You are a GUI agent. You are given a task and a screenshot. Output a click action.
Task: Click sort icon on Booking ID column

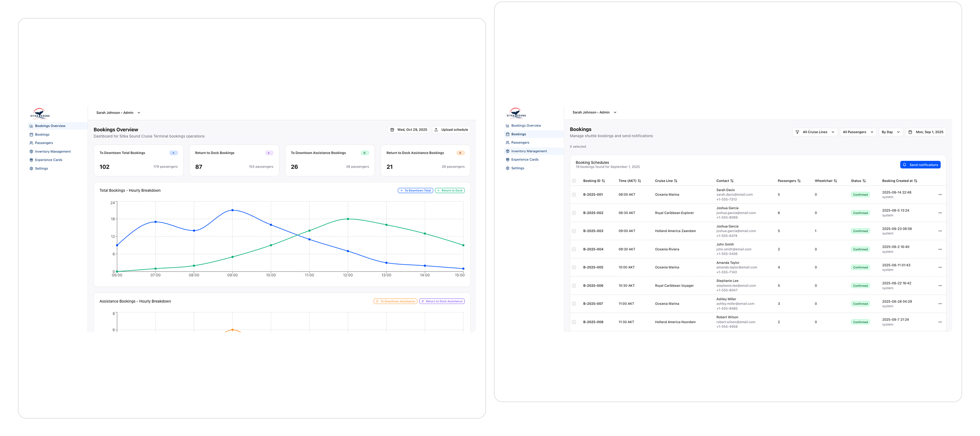click(603, 181)
